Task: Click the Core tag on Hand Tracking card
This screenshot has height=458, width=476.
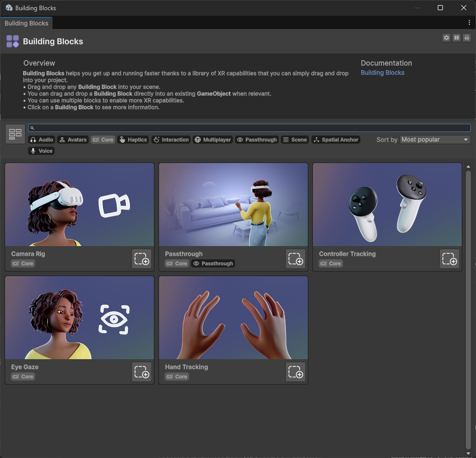Action: 177,376
